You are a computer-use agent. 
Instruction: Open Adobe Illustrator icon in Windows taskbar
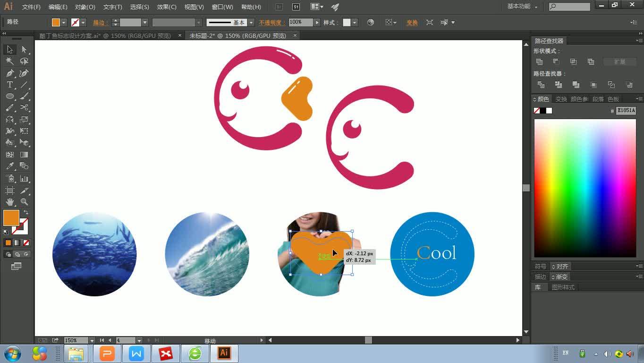point(223,353)
